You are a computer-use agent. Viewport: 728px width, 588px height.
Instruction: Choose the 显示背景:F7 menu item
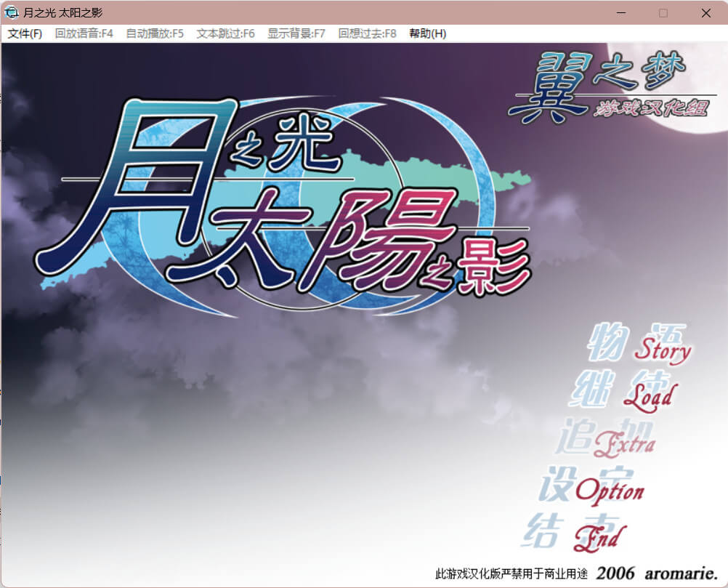click(296, 33)
